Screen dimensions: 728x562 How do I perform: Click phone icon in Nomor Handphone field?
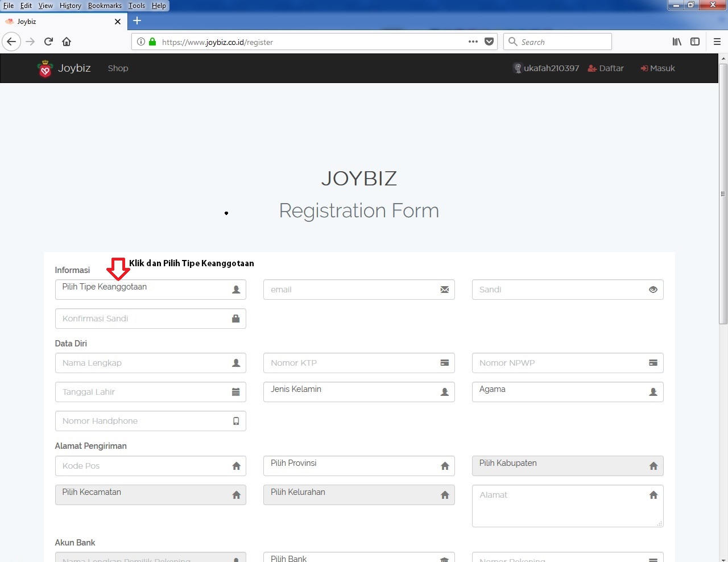pos(236,421)
